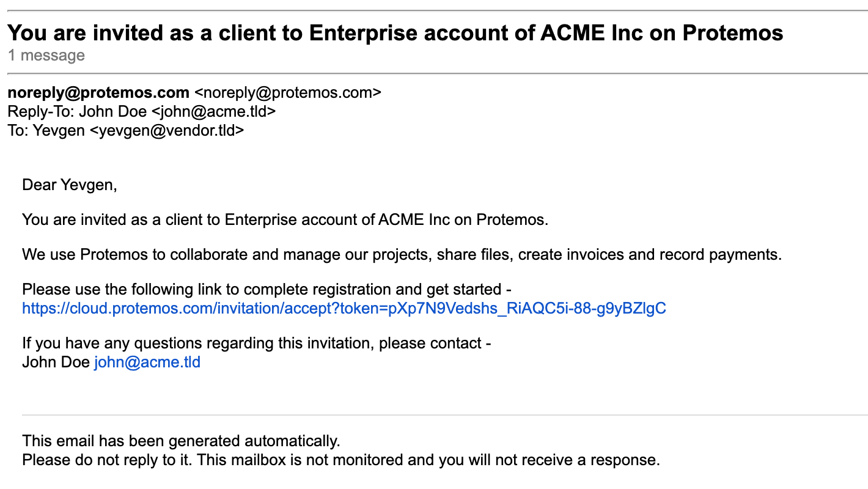868x489 pixels.
Task: Click the "Dear Yevgen," greeting
Action: pos(69,185)
